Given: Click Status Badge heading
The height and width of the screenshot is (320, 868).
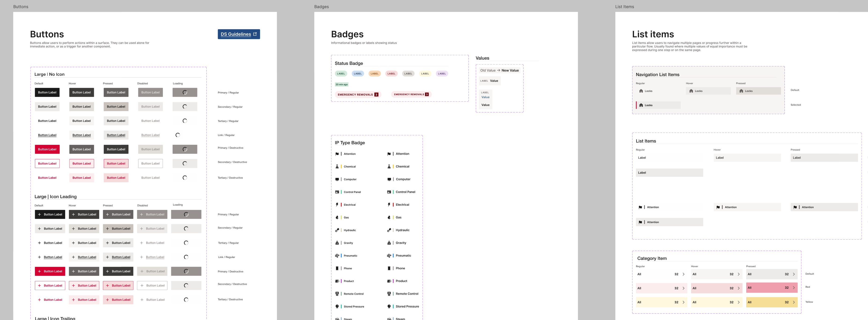Looking at the screenshot, I should 349,63.
